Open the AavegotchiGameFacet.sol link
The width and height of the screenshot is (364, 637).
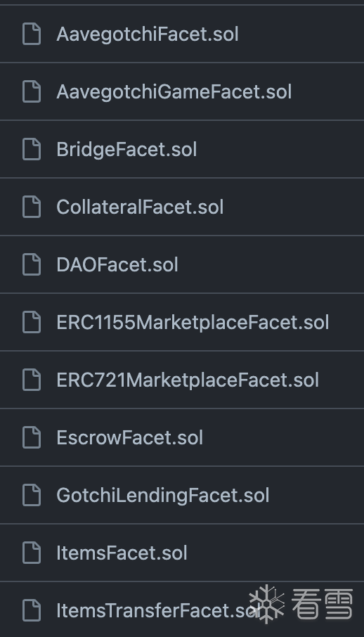point(174,92)
